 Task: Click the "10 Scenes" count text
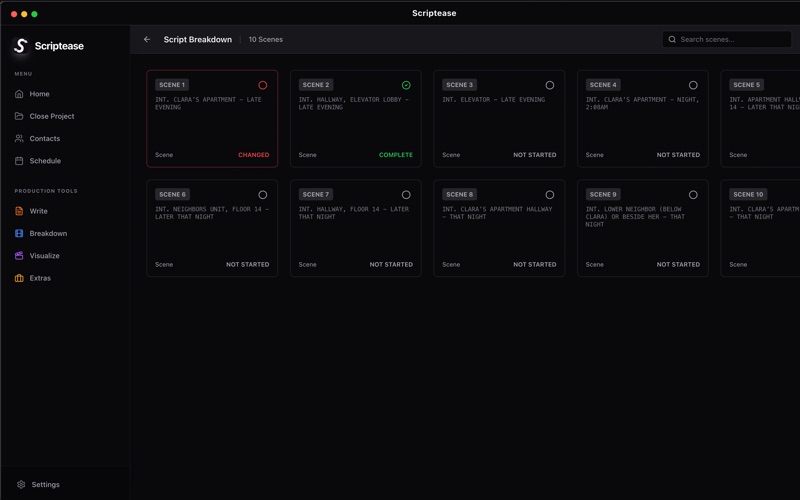(266, 39)
